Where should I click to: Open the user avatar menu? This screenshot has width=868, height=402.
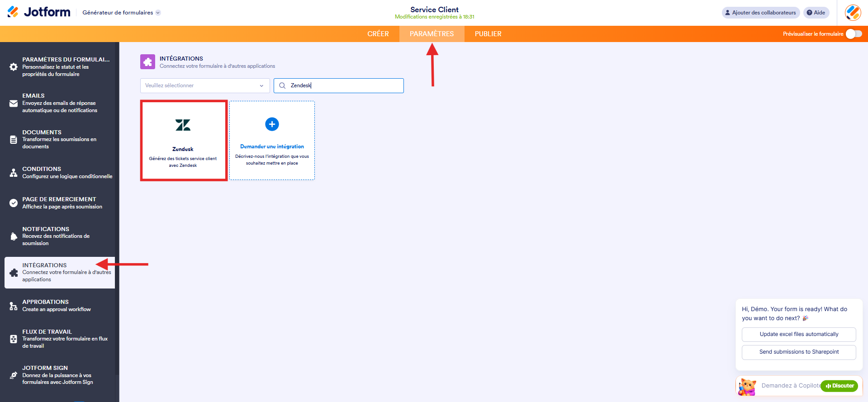pos(853,13)
